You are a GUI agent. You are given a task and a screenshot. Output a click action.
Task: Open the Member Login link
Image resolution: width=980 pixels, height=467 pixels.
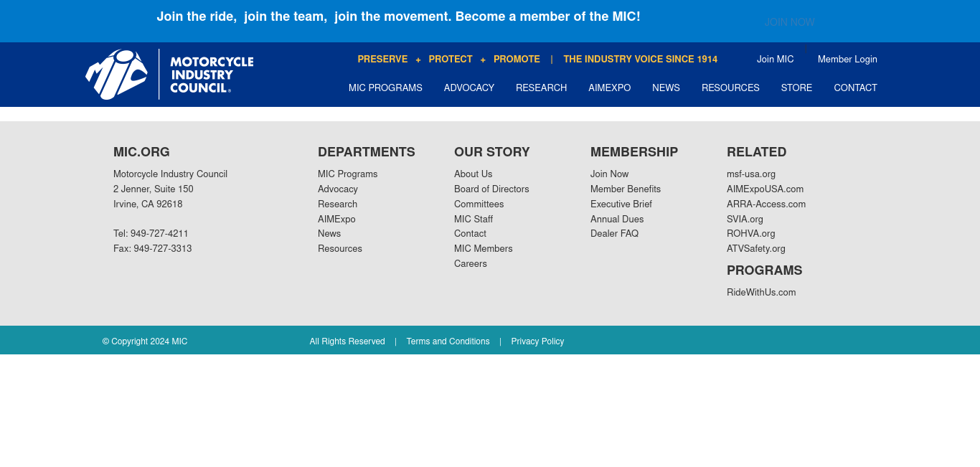click(847, 60)
